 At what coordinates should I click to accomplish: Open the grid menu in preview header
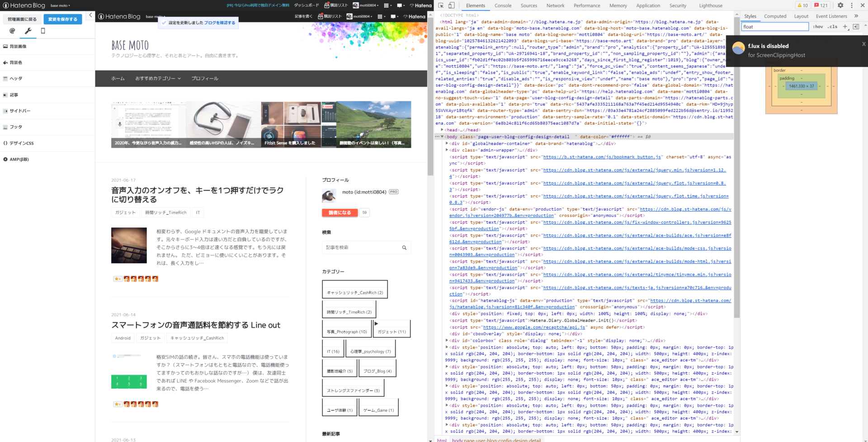pos(381,16)
